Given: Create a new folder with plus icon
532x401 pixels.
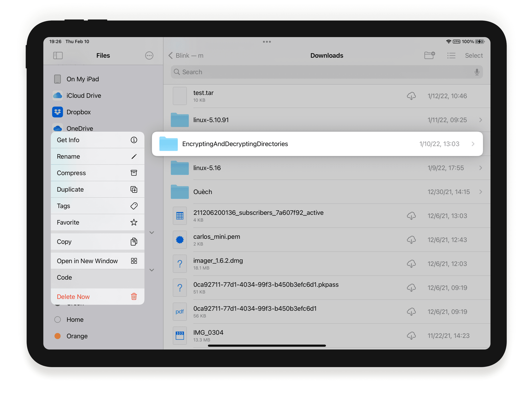Looking at the screenshot, I should click(x=429, y=55).
